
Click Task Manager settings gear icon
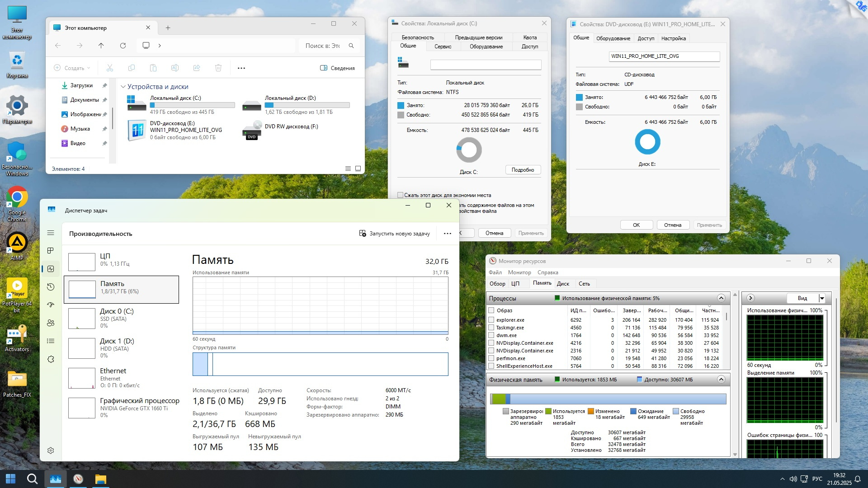[x=51, y=450]
